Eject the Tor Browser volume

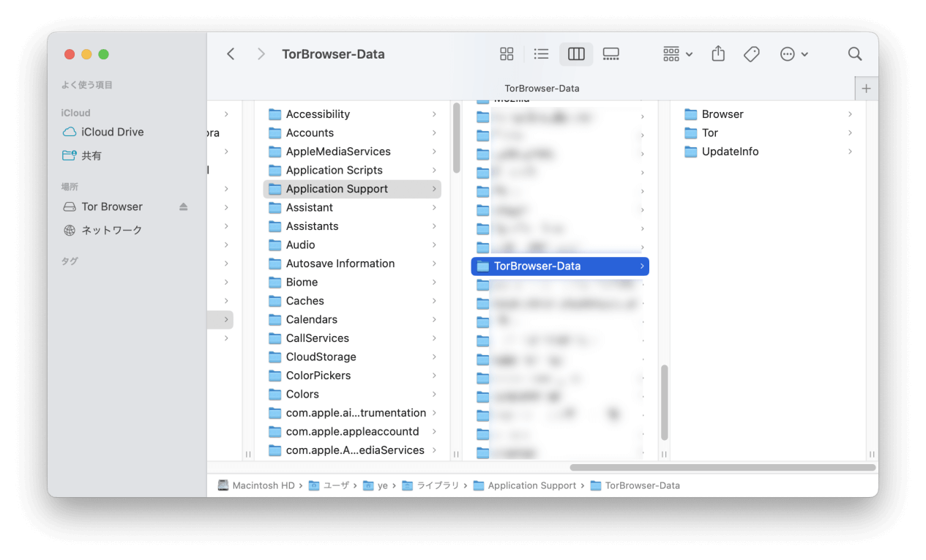pyautogui.click(x=183, y=206)
